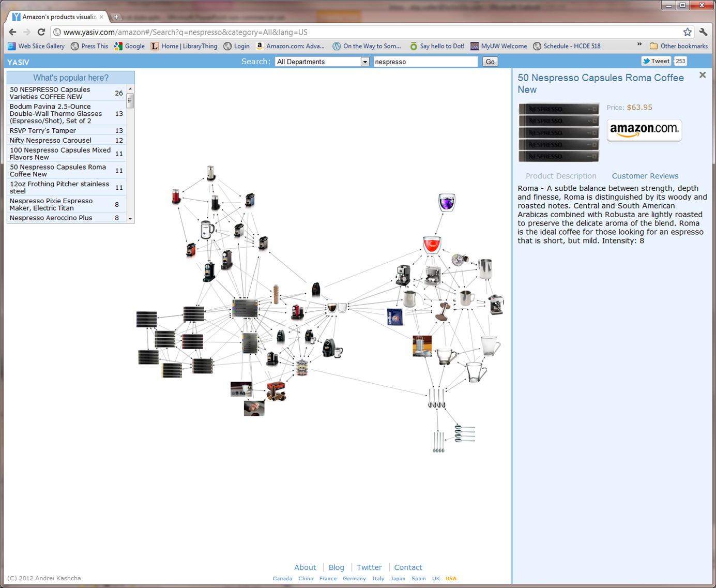Open the new tab button
The image size is (716, 588).
pyautogui.click(x=116, y=17)
